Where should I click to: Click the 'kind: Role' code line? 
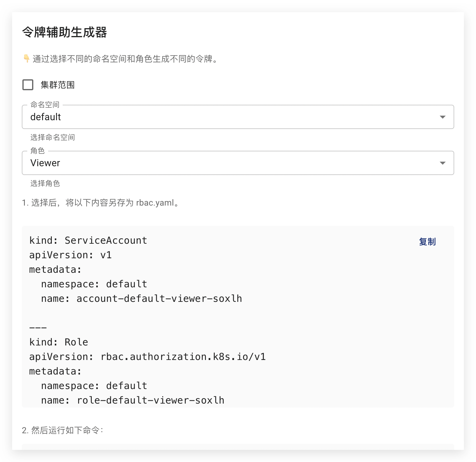tap(59, 342)
